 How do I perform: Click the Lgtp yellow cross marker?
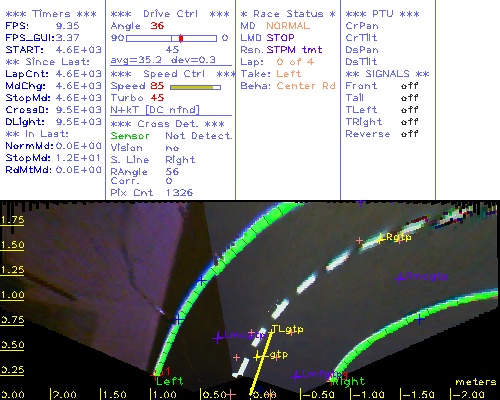pyautogui.click(x=257, y=357)
